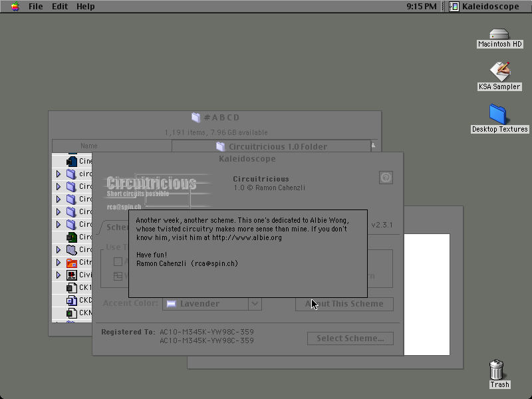Click the white pane in the rear window

(427, 295)
